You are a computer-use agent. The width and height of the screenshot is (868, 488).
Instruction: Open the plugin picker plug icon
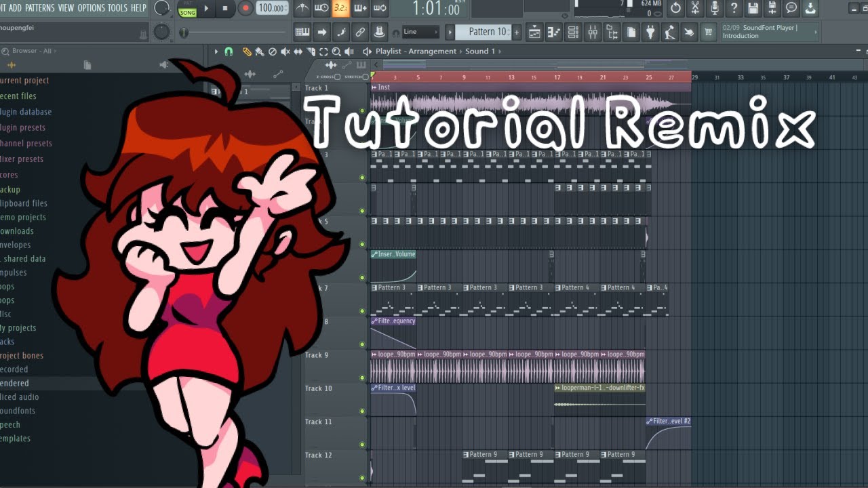point(650,32)
